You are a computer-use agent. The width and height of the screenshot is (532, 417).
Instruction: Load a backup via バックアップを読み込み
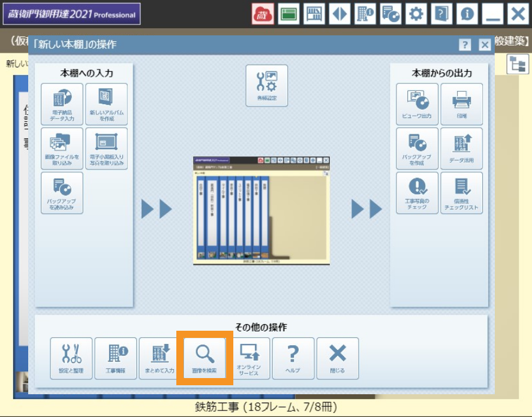(x=62, y=193)
